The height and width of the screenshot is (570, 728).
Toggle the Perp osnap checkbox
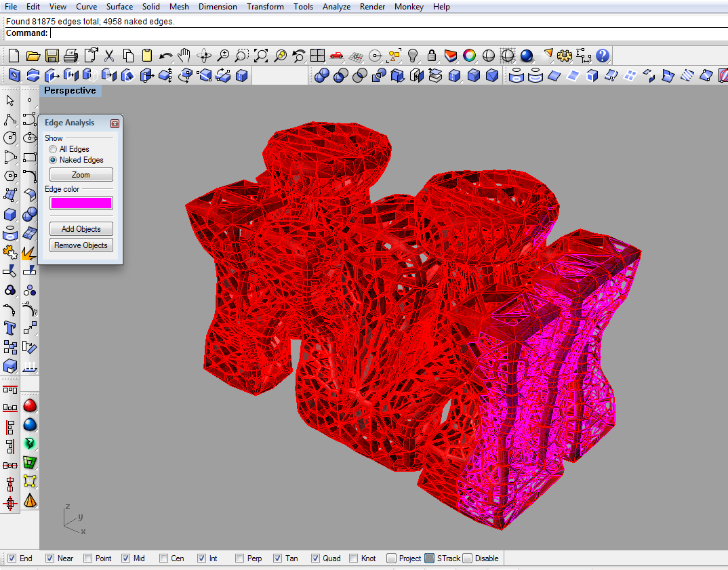[240, 558]
